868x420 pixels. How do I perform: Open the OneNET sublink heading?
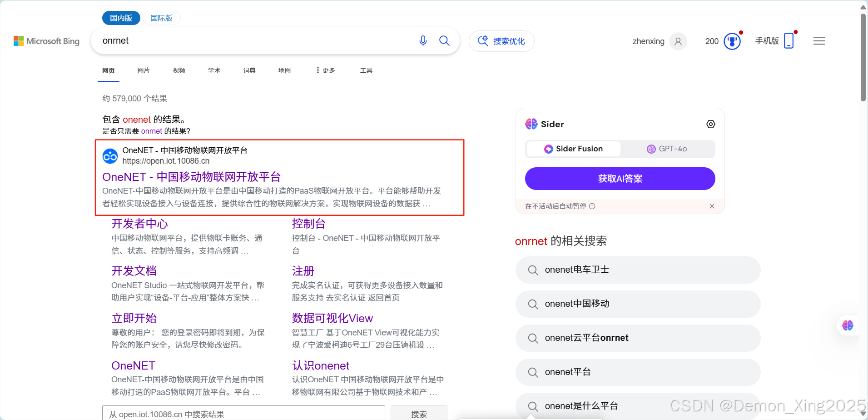click(x=133, y=365)
